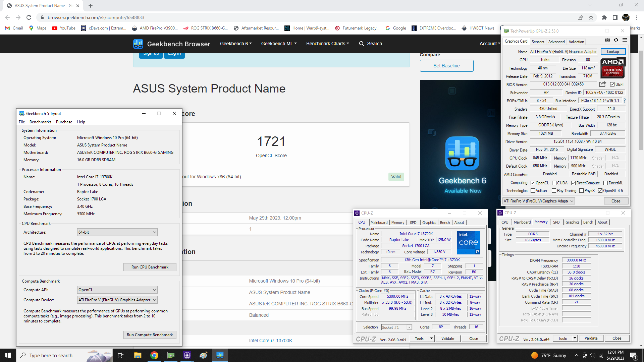Take a GPU-Z screenshot with camera icon

pos(607,40)
